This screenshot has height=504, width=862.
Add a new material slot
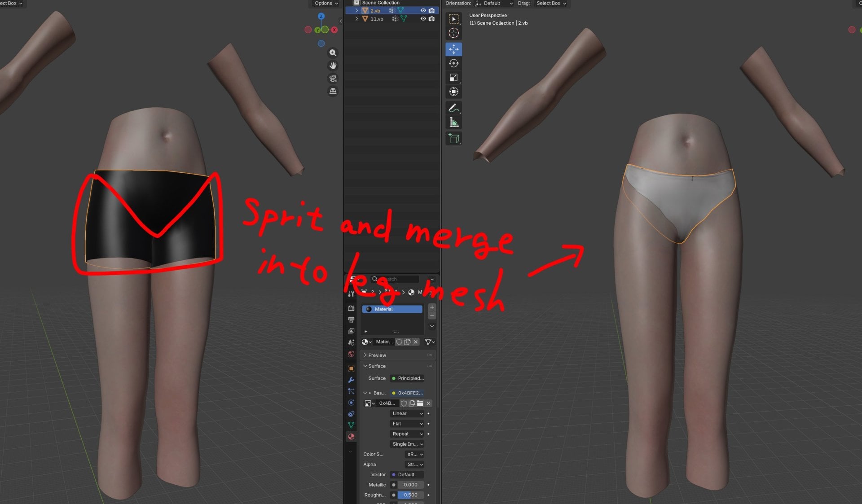tap(432, 307)
